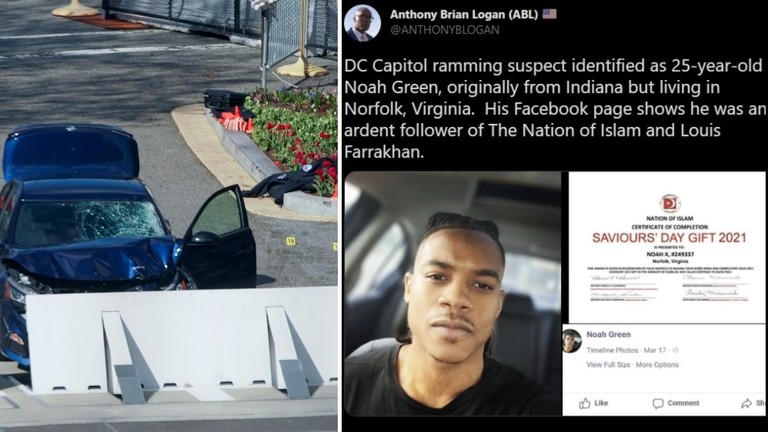Click the Like label
The height and width of the screenshot is (432, 768).
coord(601,403)
